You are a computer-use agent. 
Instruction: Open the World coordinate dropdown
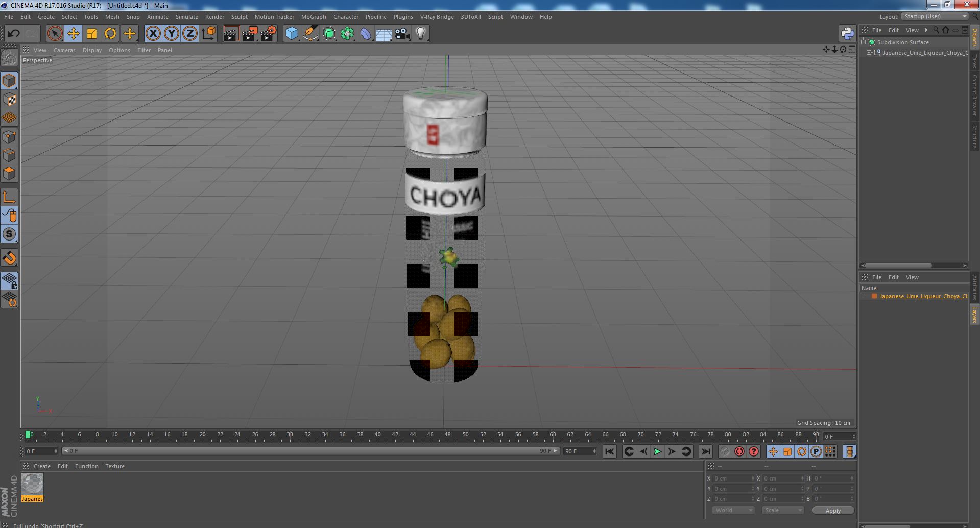coord(733,510)
